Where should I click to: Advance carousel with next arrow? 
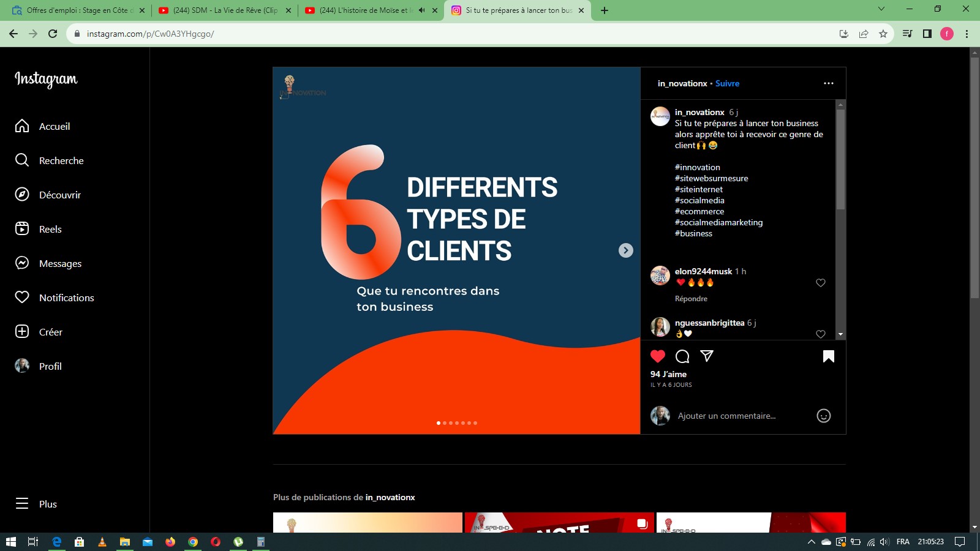click(625, 250)
